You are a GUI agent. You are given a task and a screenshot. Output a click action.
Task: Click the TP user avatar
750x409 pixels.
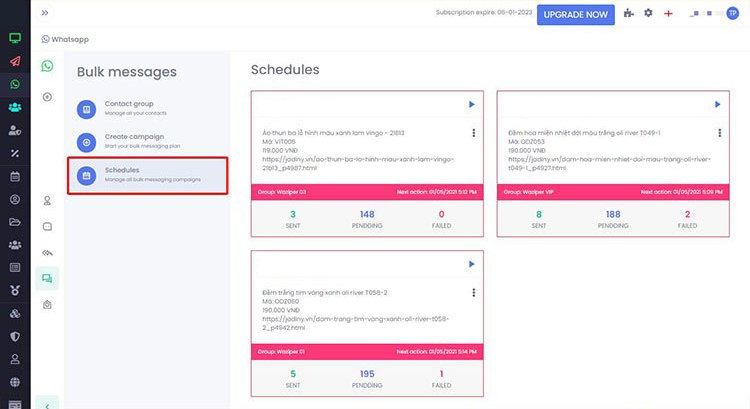(732, 13)
